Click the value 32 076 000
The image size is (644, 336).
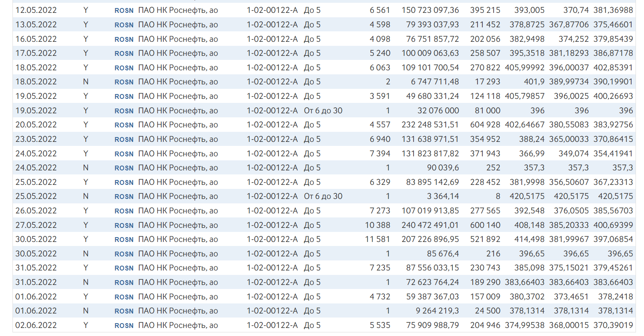coord(438,111)
